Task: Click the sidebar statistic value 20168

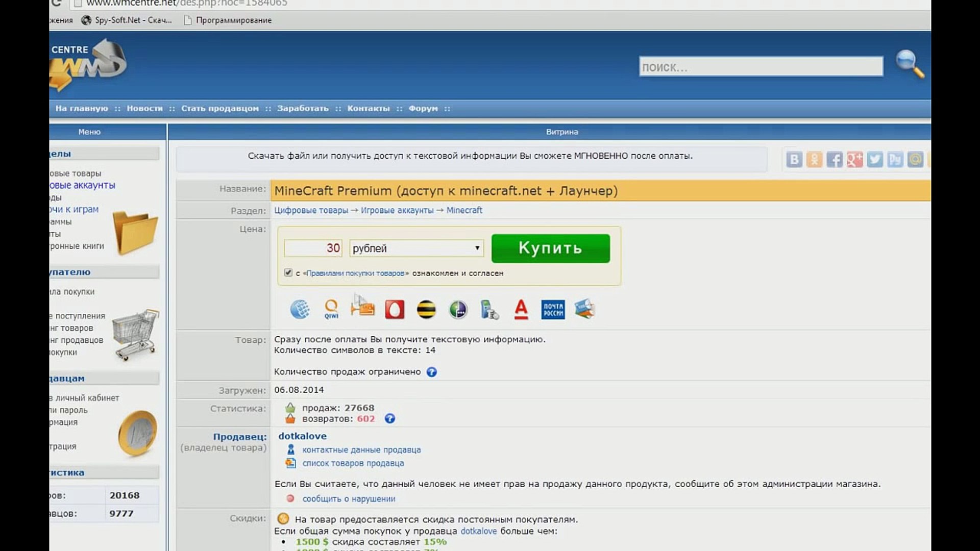Action: 124,495
